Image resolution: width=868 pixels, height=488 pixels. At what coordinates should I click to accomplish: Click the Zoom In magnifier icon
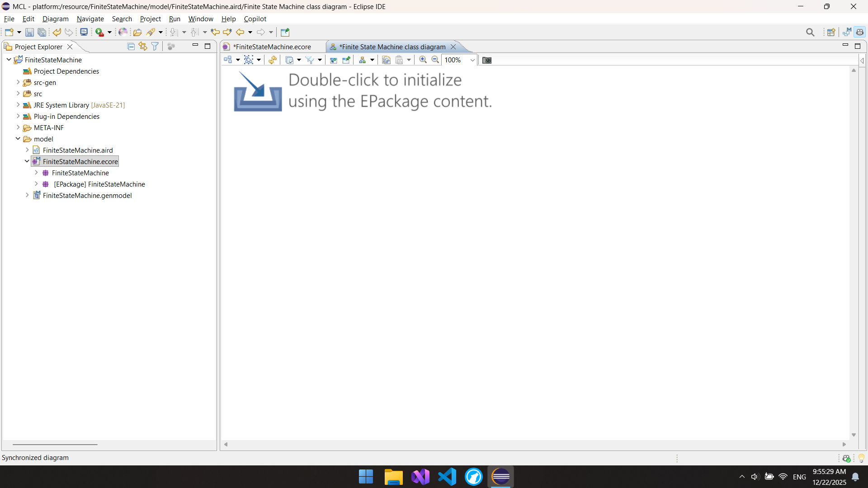423,60
